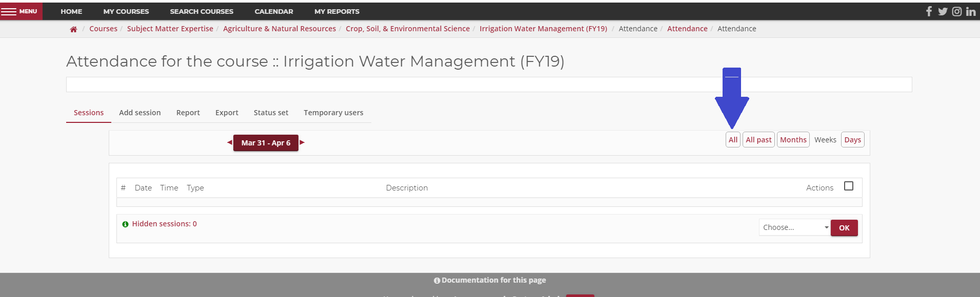Click the empty box below the heading
Screen dimensions: 980x297
click(489, 84)
